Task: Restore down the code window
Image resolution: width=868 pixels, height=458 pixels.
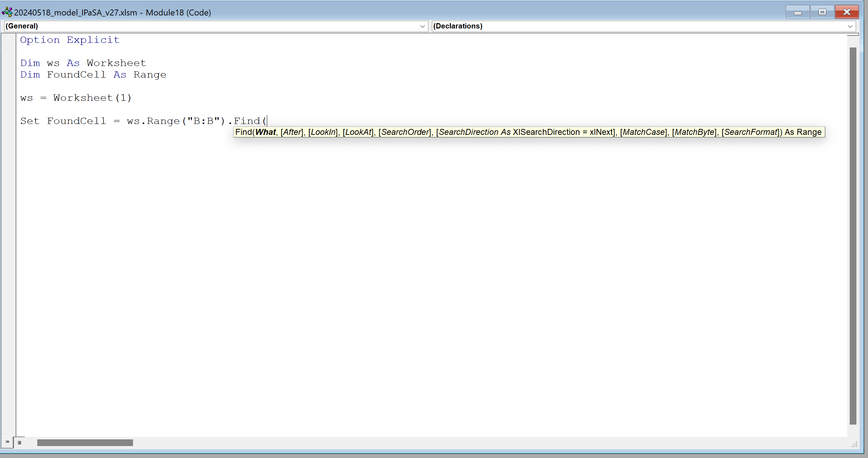Action: tap(822, 12)
